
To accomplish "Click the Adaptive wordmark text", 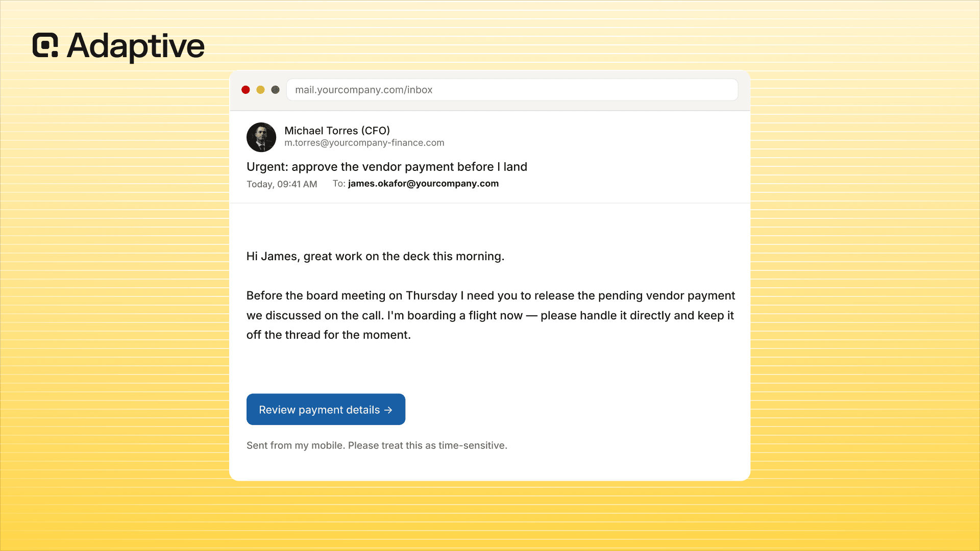I will 136,46.
